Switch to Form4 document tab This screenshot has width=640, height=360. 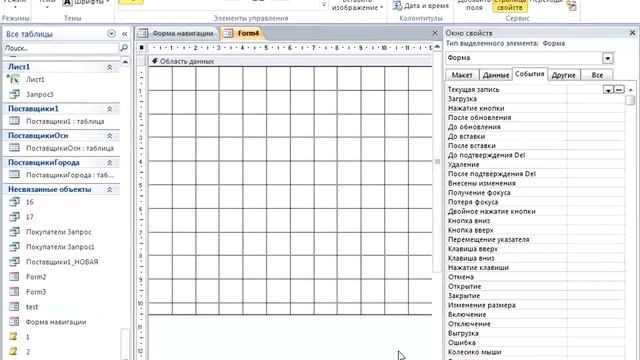[242, 33]
